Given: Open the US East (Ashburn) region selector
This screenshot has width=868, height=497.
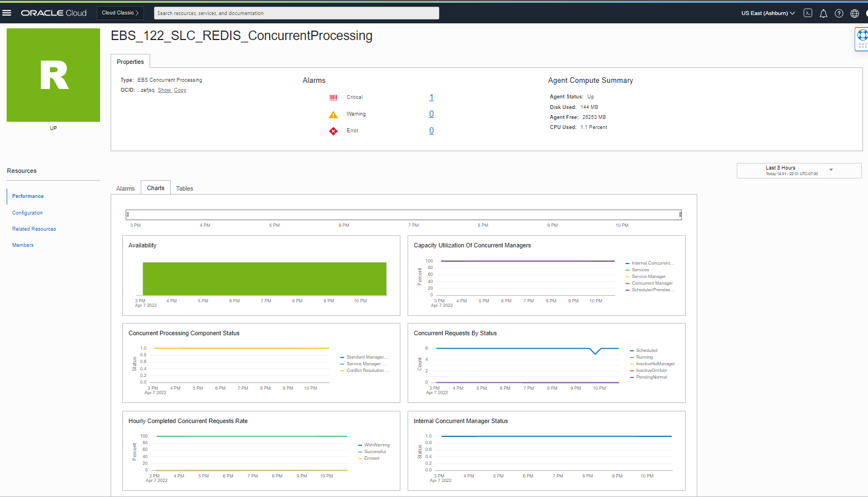Looking at the screenshot, I should [767, 13].
